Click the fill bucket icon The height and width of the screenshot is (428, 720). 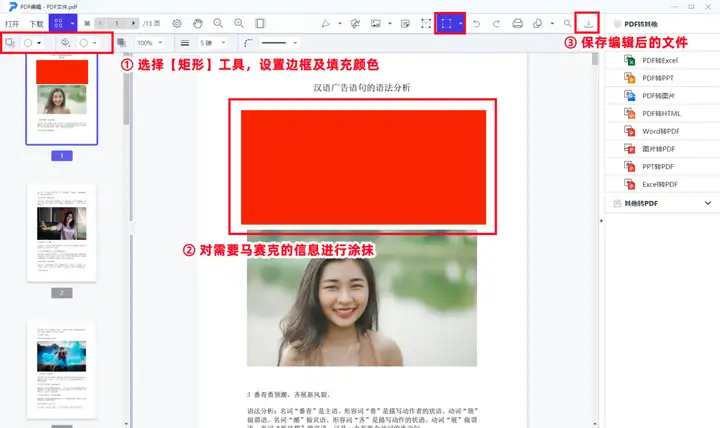(65, 43)
